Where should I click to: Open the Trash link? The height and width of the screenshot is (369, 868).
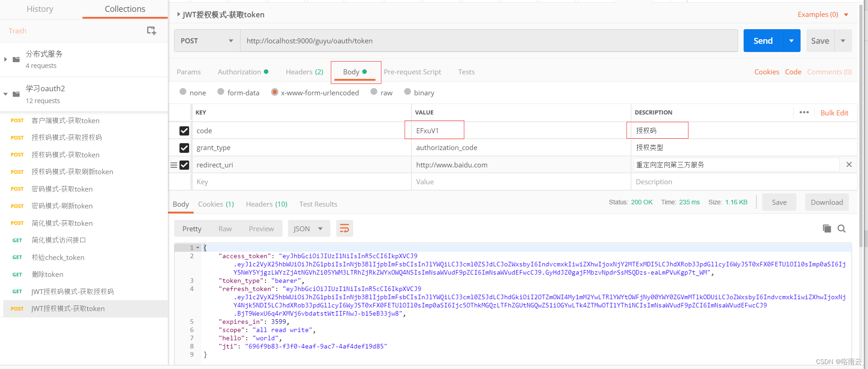click(x=17, y=31)
